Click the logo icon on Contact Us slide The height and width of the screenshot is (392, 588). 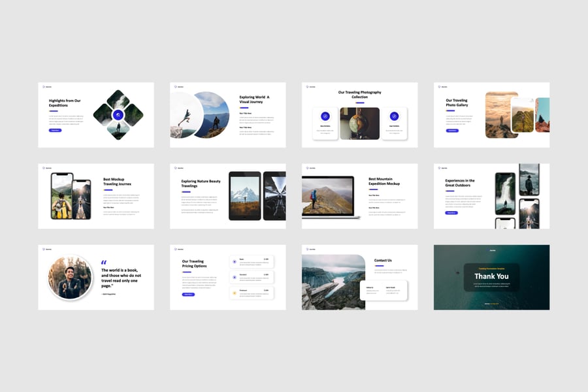[307, 249]
